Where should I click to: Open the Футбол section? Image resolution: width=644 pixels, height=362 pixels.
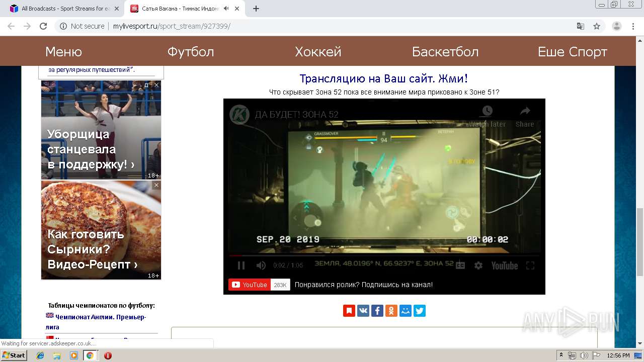point(191,52)
